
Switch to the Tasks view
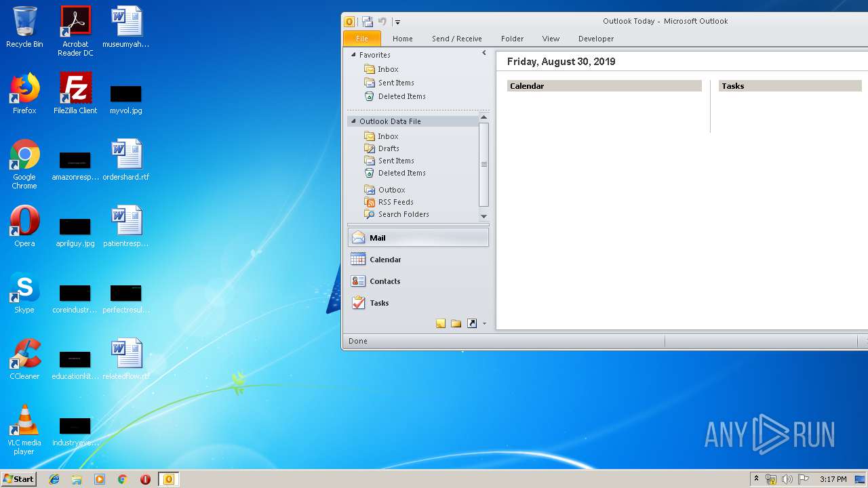pyautogui.click(x=418, y=303)
